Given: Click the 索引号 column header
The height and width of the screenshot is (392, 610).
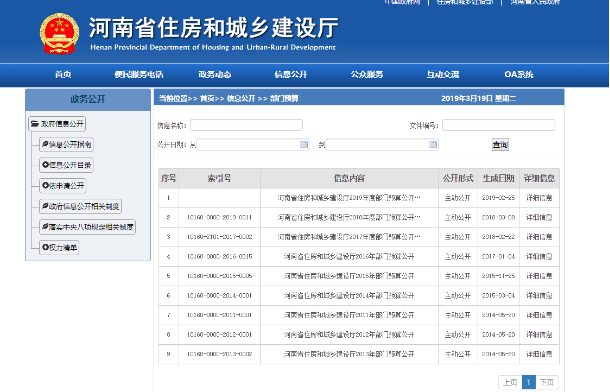Looking at the screenshot, I should [x=219, y=178].
